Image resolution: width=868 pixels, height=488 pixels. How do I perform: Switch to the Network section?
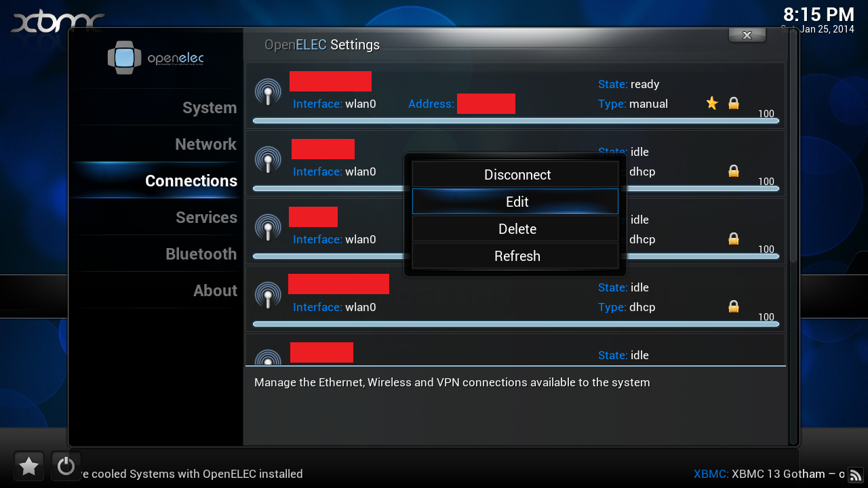point(206,144)
